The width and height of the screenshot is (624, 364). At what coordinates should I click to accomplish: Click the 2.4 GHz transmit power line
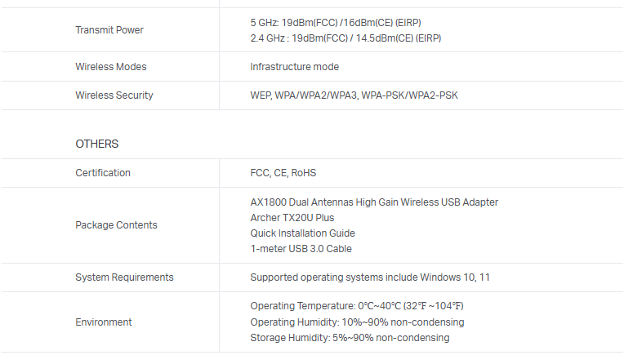pos(347,38)
